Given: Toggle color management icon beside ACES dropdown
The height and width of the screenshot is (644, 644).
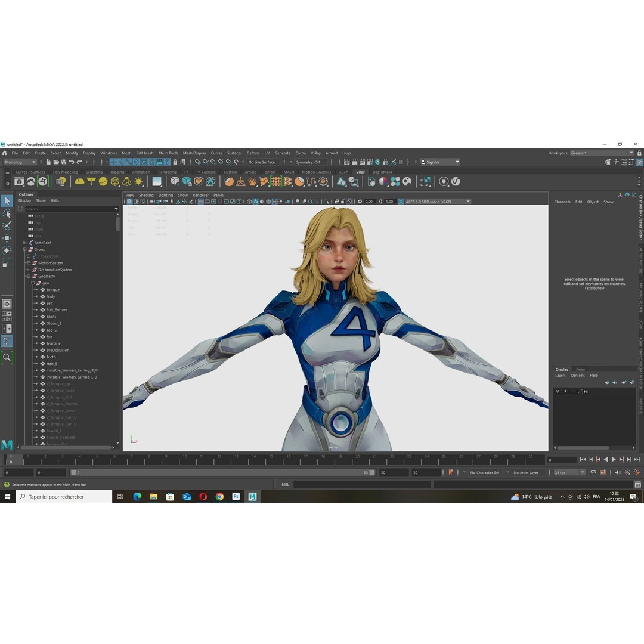Looking at the screenshot, I should coord(401,202).
